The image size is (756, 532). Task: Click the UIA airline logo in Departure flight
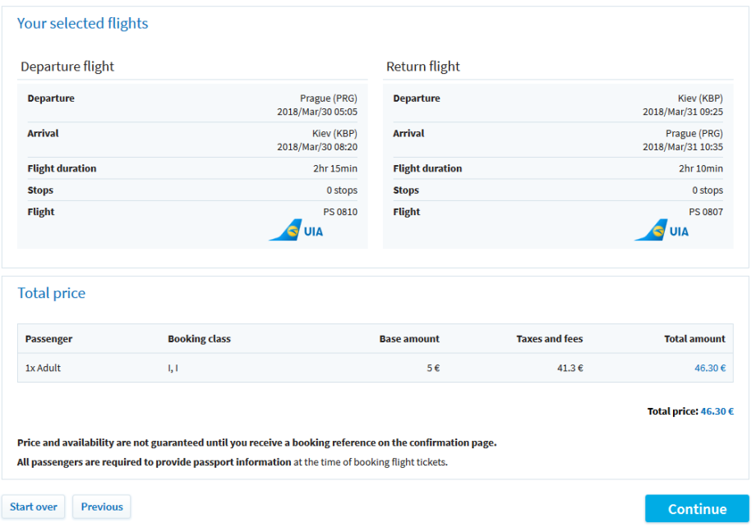coord(297,231)
